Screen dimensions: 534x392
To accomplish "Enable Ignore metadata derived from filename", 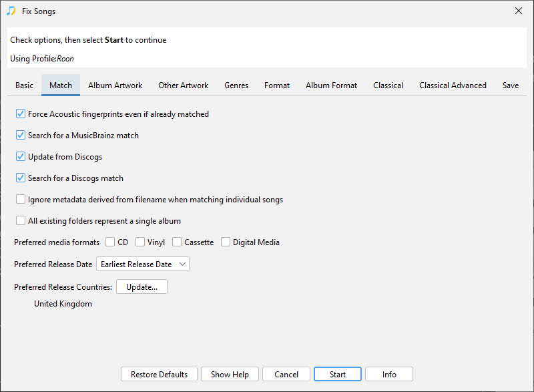I will point(21,199).
